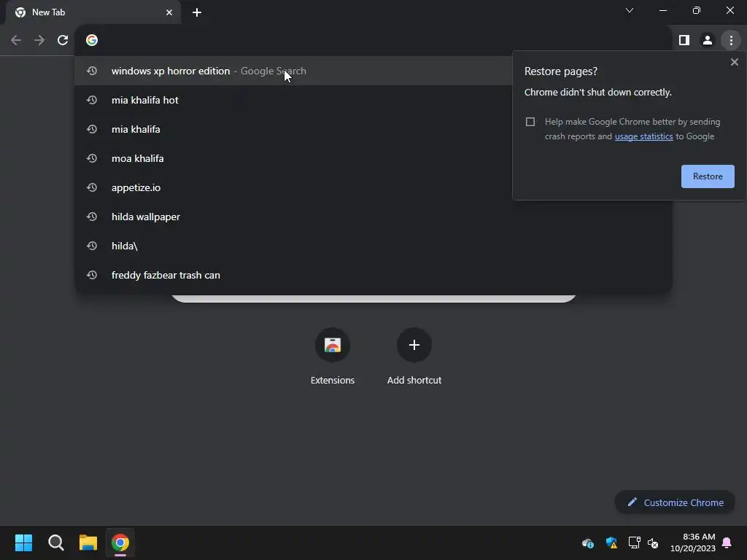Viewport: 747px width, 560px height.
Task: Click the OneDrive cloud tray icon
Action: click(588, 542)
